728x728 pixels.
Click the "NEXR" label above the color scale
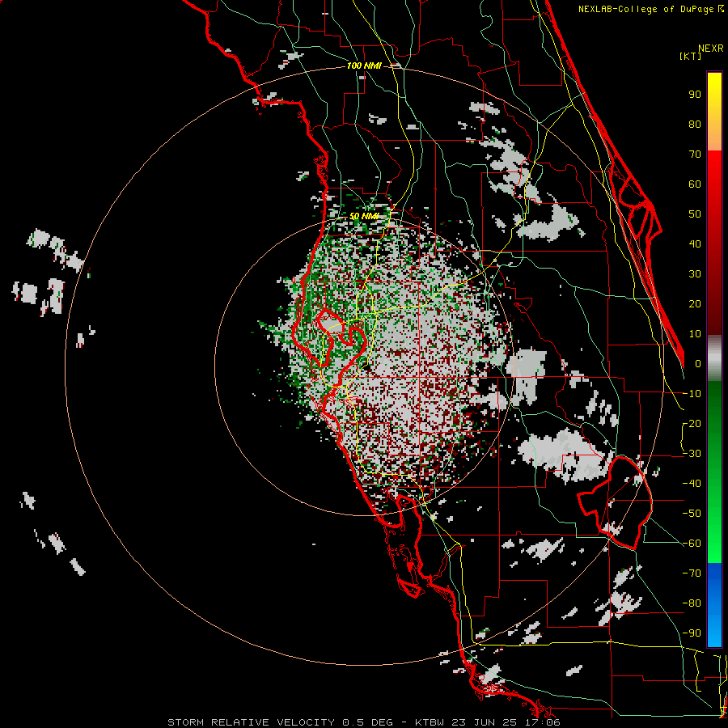[711, 49]
